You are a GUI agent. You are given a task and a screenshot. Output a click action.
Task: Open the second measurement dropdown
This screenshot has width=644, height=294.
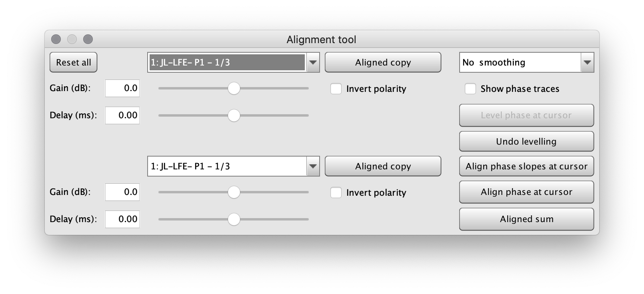point(313,166)
